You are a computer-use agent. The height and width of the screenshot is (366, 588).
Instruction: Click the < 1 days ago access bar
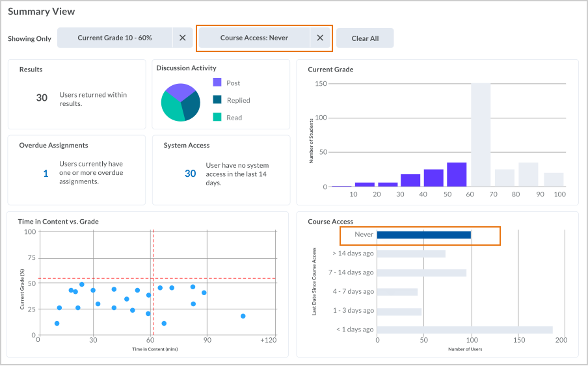click(464, 330)
